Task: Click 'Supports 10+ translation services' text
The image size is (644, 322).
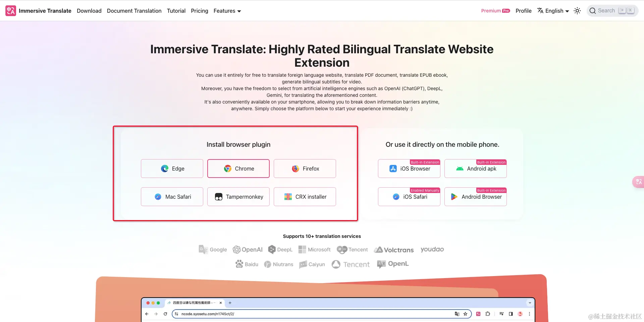Action: 322,236
